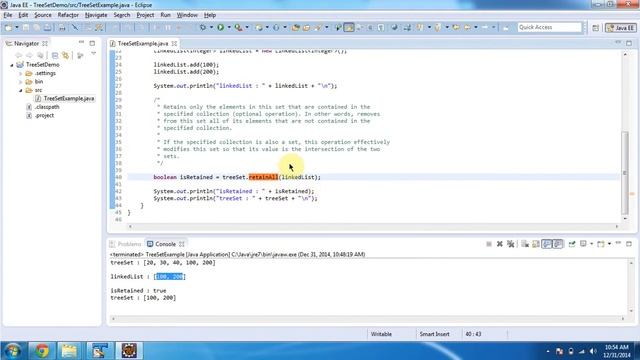Open the Navigator view menu chevron

[x=93, y=54]
